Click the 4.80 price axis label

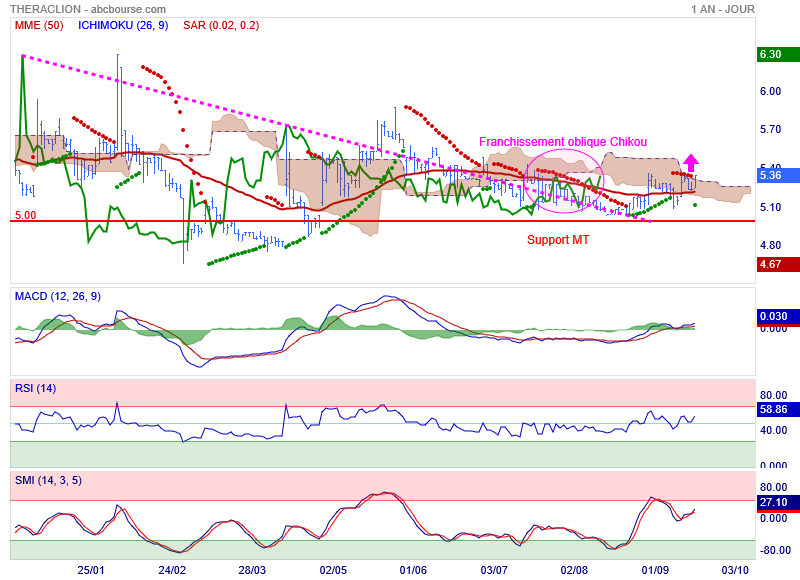pos(770,245)
